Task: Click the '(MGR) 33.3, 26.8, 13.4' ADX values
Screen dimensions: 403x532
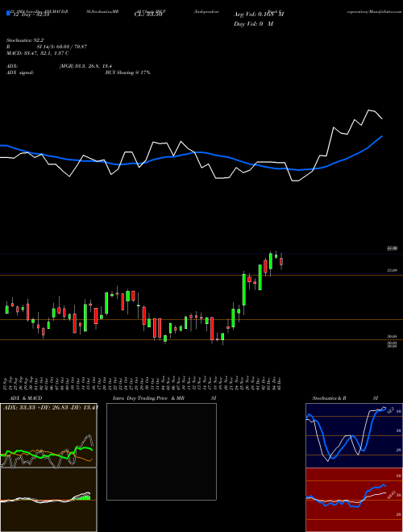Action: point(85,66)
